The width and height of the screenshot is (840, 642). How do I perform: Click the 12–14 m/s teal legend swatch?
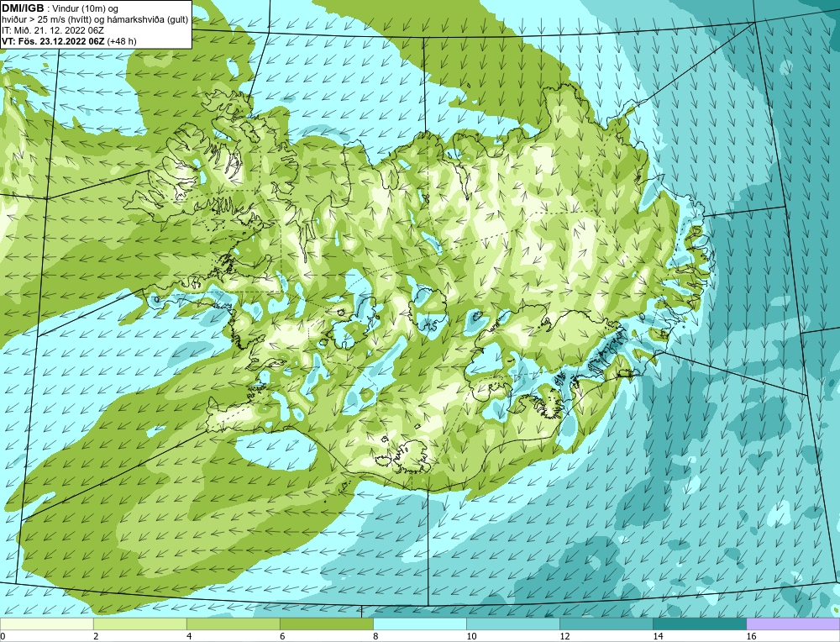click(x=606, y=624)
